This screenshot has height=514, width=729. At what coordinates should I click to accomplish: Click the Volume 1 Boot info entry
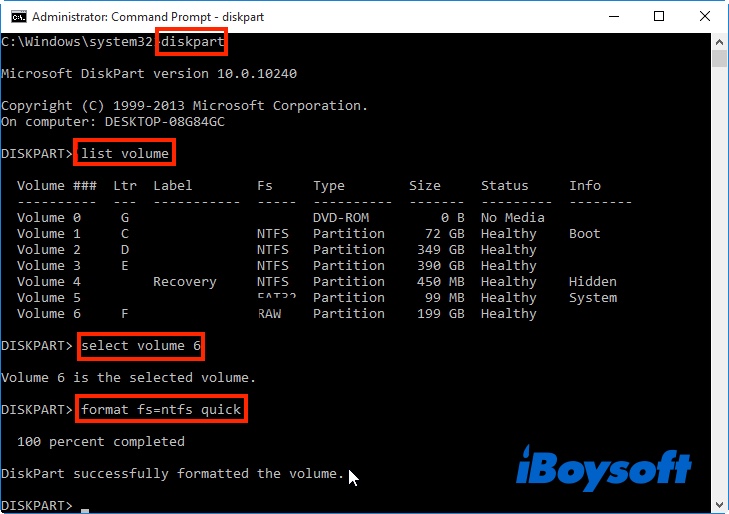[584, 234]
